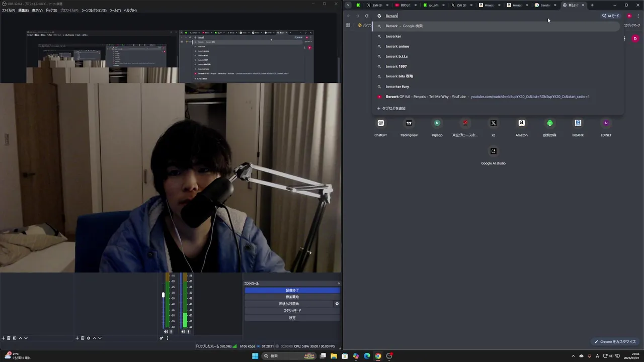Click Chrome をカスタマイズ button
The image size is (644, 362).
point(615,341)
